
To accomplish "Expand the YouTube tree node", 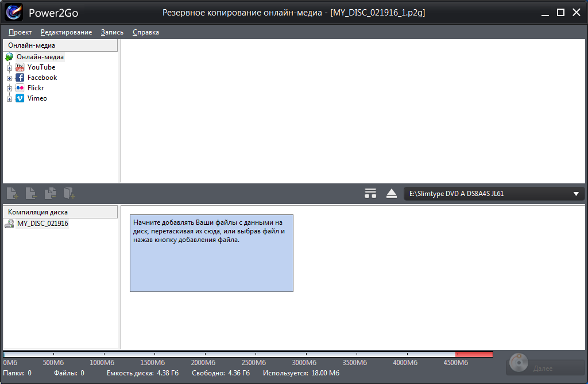I will (x=9, y=68).
